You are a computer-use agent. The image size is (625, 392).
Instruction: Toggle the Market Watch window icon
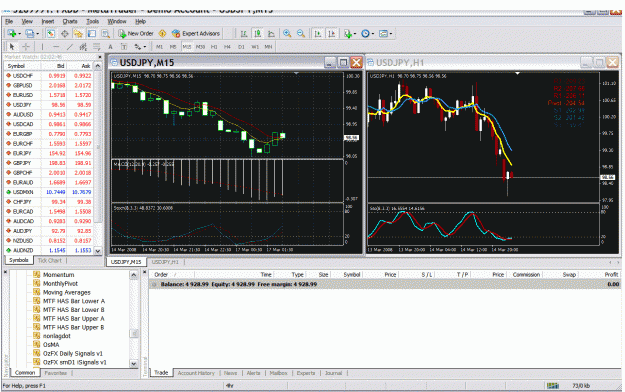(51, 33)
